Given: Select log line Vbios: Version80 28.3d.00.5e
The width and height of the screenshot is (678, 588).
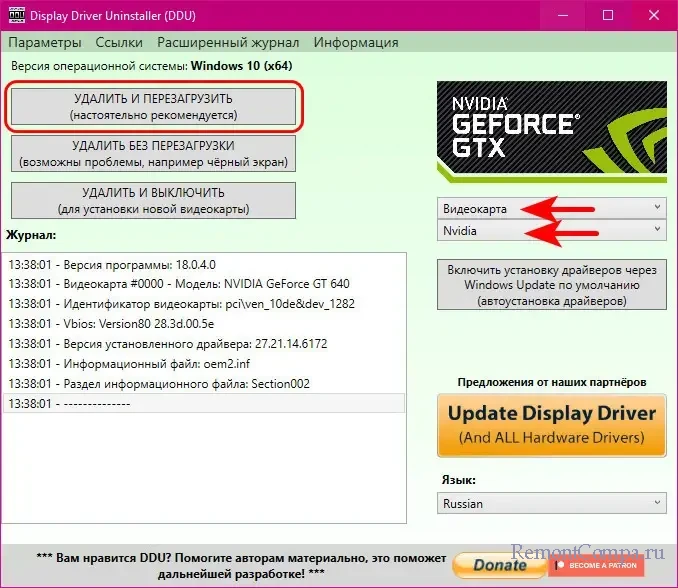Looking at the screenshot, I should [x=204, y=324].
